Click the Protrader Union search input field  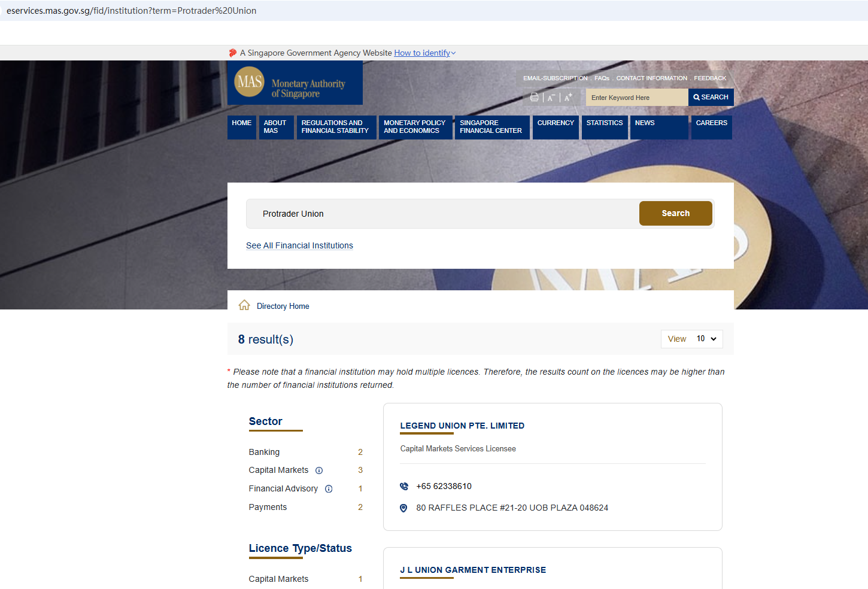443,214
